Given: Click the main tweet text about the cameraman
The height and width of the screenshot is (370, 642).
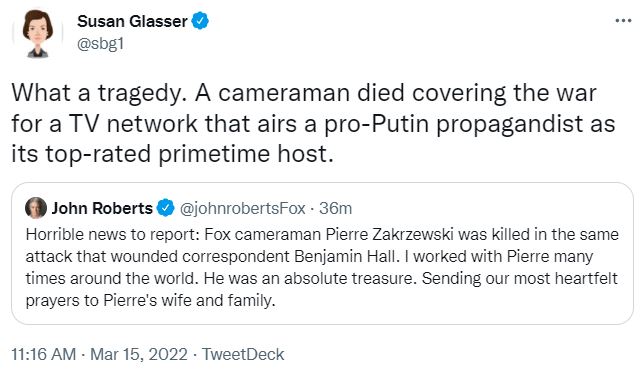Looking at the screenshot, I should click(x=313, y=123).
